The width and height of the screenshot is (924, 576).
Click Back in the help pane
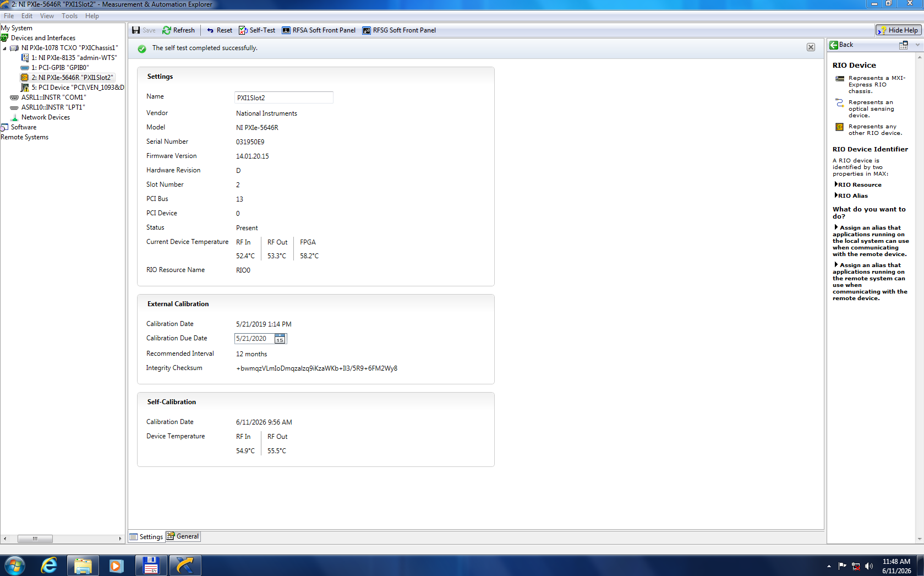(x=841, y=45)
